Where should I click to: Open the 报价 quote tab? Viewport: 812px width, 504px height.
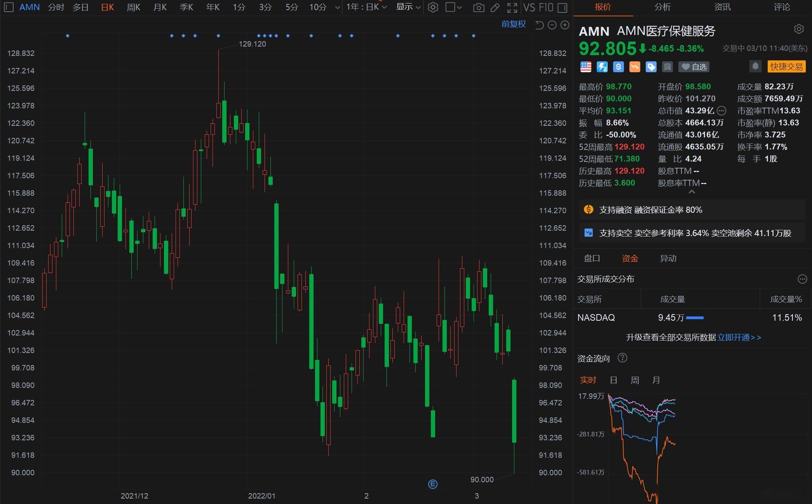tap(603, 7)
